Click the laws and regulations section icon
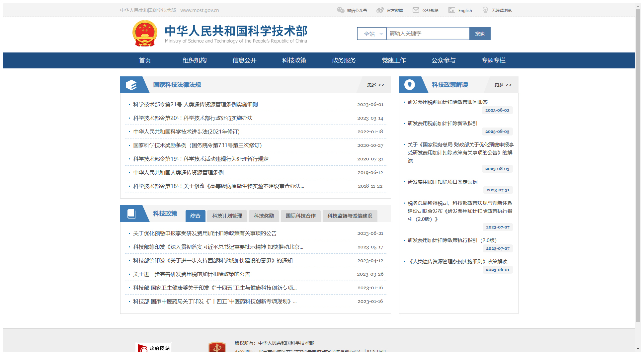Viewport: 644px width, 355px height. 131,85
